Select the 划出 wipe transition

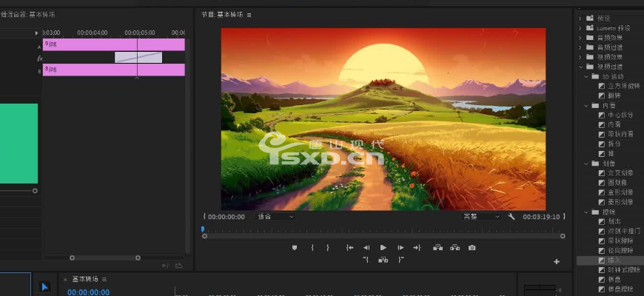pos(614,221)
